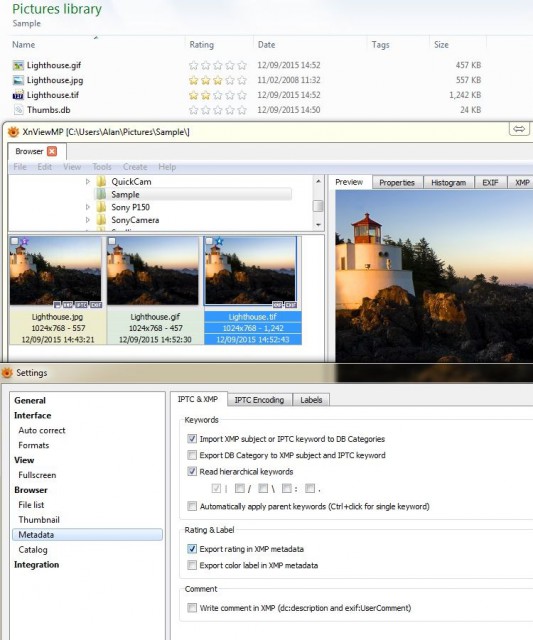The image size is (533, 640).
Task: Disable Export rating in XMP metadata
Action: 192,549
